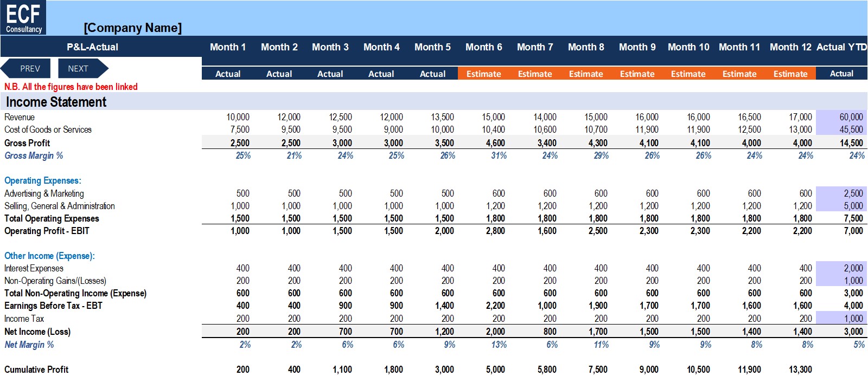
Task: Select the Actual label under Month 5
Action: 432,74
